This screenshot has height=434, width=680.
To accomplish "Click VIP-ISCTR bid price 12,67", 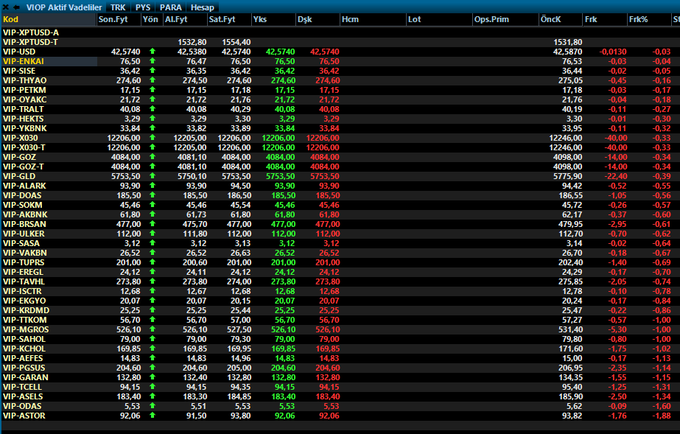I will (x=197, y=291).
